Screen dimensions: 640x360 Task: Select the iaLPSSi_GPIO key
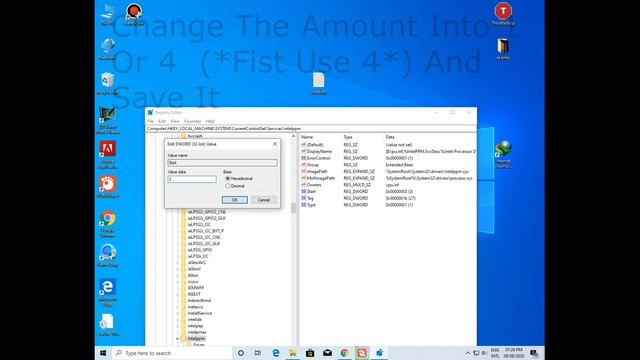click(200, 250)
